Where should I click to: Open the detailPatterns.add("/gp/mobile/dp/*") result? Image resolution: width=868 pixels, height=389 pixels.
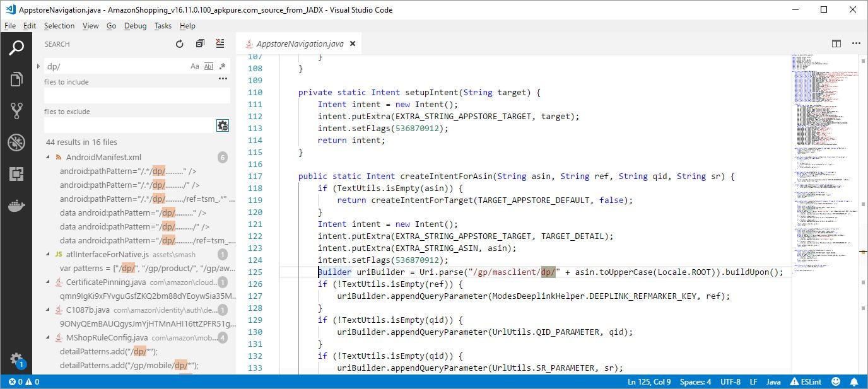129,366
